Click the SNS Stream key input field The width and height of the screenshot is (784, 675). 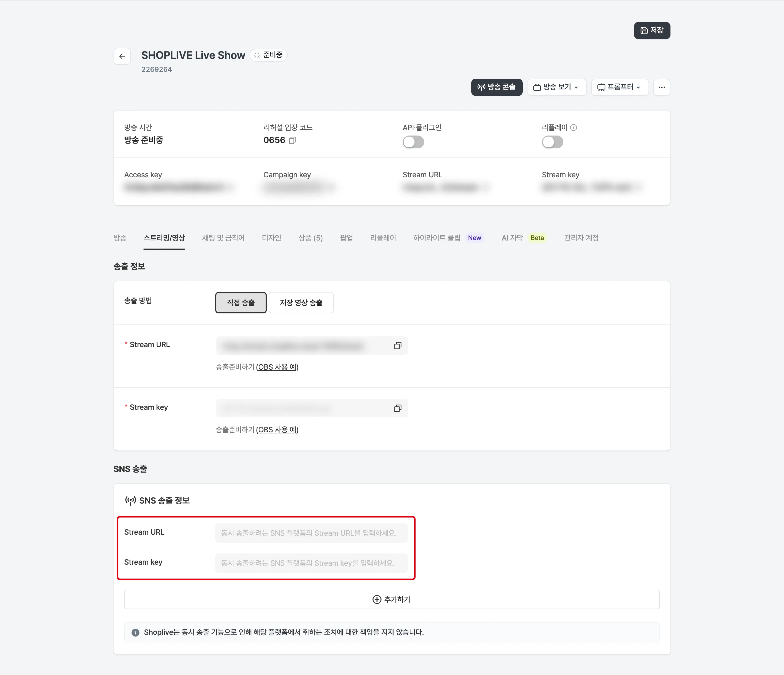[311, 563]
